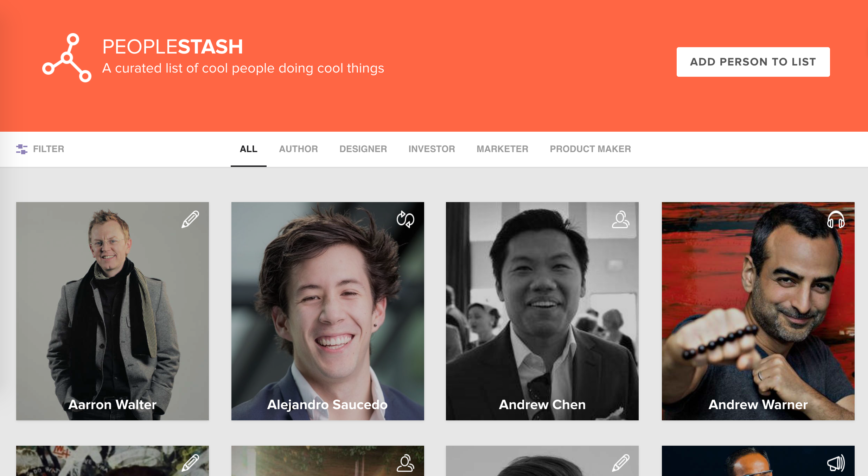The image size is (868, 476).
Task: Click pencil icon on bottom-left card
Action: [x=190, y=463]
